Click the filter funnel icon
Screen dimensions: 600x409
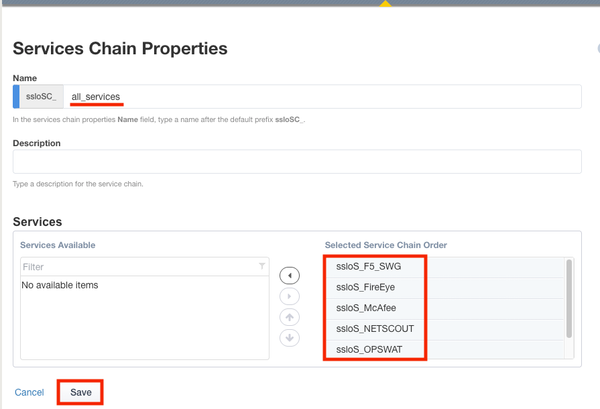pos(262,267)
